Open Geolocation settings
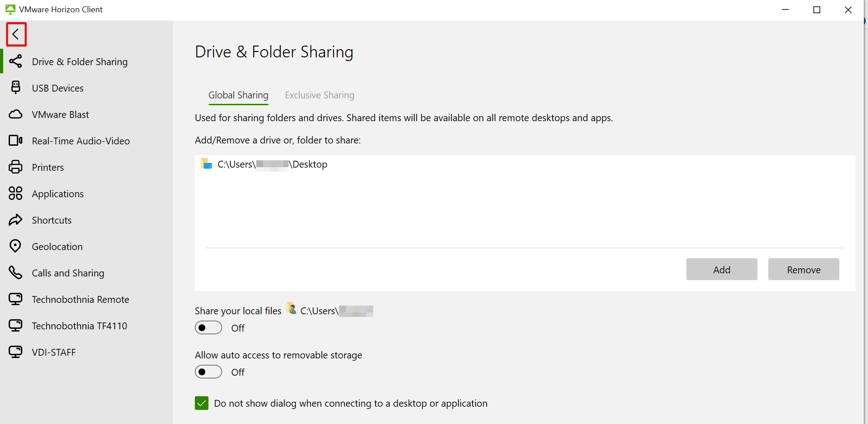This screenshot has height=424, width=868. [x=86, y=246]
